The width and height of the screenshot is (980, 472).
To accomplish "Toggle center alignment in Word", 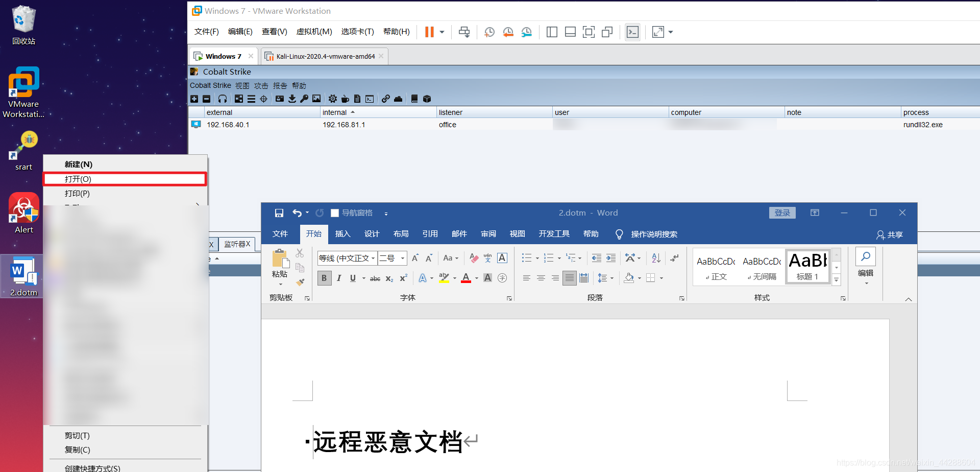I will (x=541, y=278).
